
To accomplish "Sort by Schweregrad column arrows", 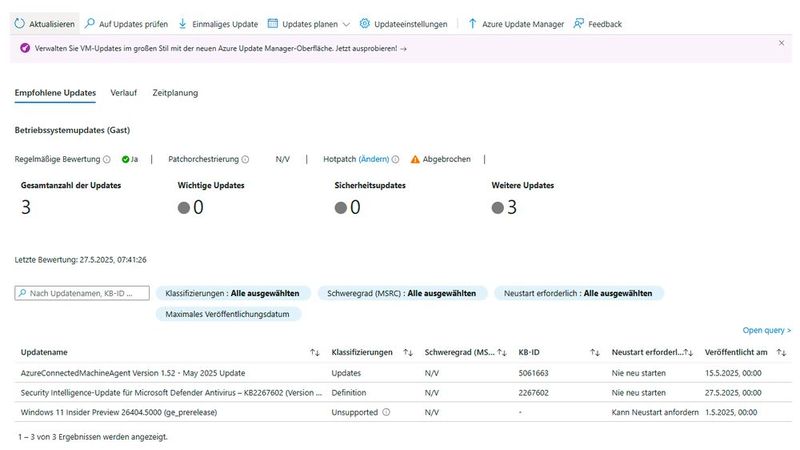I will tap(502, 353).
